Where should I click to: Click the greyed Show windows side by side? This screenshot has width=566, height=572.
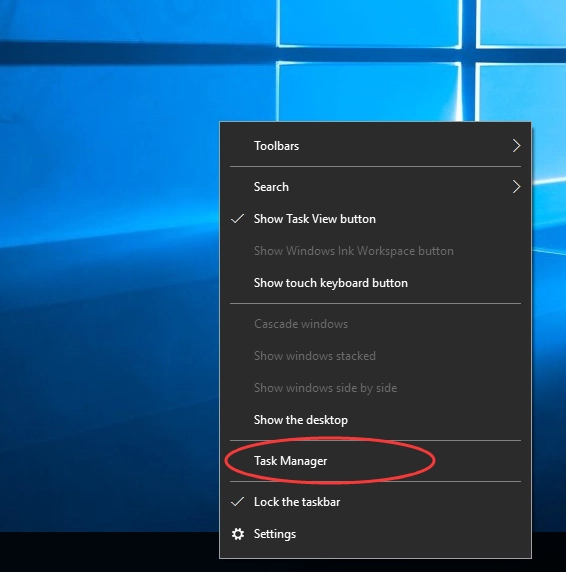[375, 388]
